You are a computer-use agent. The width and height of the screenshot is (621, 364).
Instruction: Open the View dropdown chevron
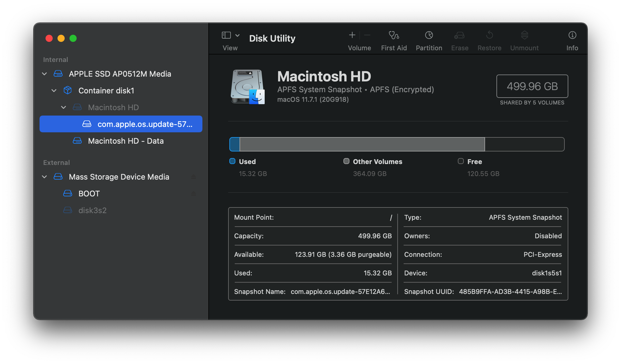237,35
